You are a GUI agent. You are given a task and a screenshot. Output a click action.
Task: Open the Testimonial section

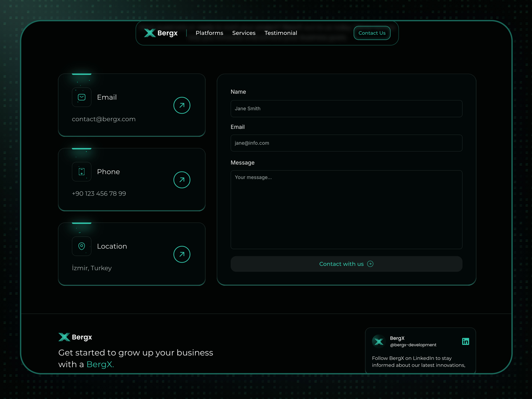point(281,33)
